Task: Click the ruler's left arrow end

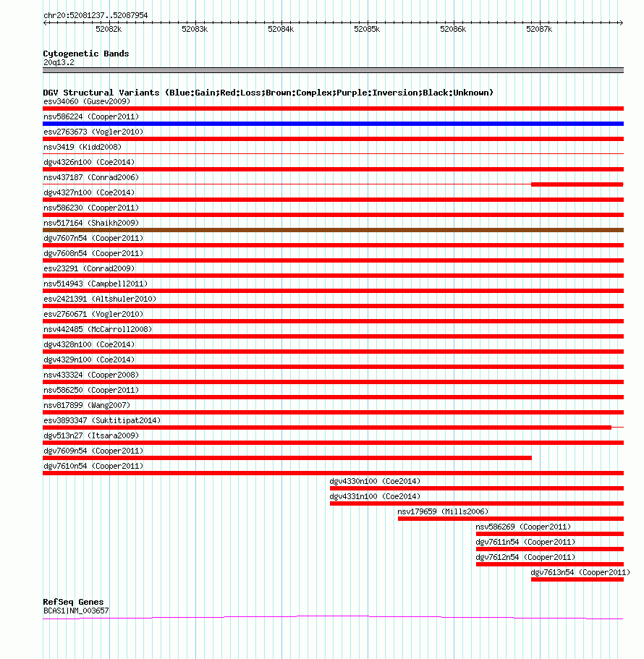Action: click(45, 22)
